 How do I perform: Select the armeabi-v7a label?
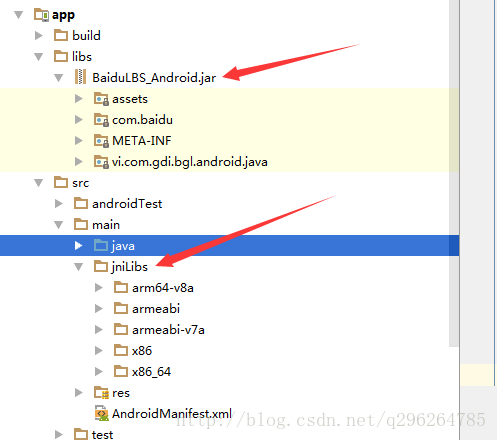point(168,330)
